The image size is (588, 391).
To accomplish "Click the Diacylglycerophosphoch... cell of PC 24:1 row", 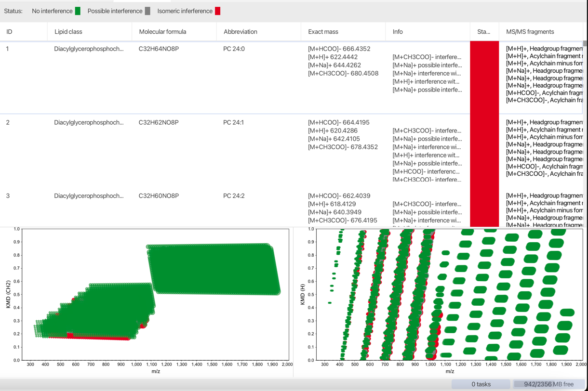I will [x=89, y=122].
